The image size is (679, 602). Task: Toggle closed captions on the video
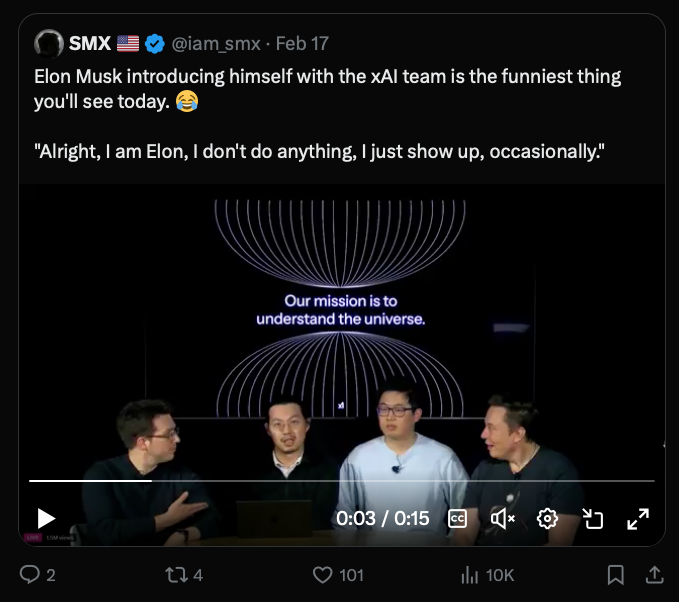(457, 518)
